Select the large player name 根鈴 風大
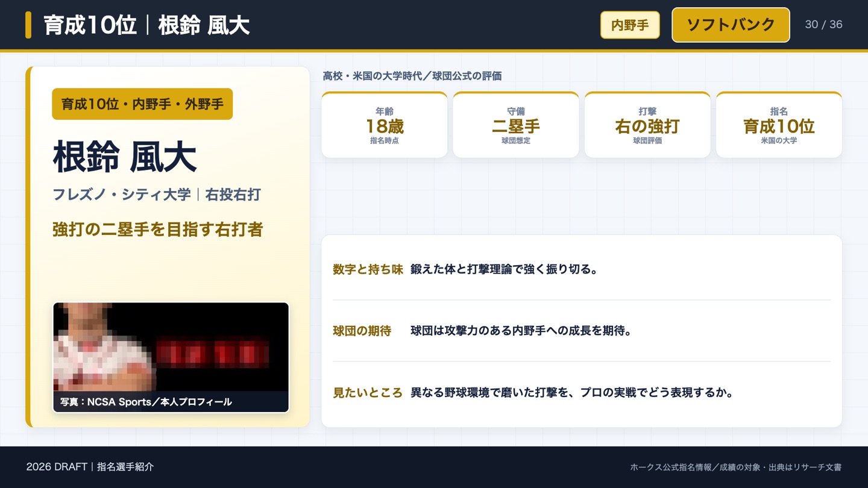The height and width of the screenshot is (488, 868). 125,157
